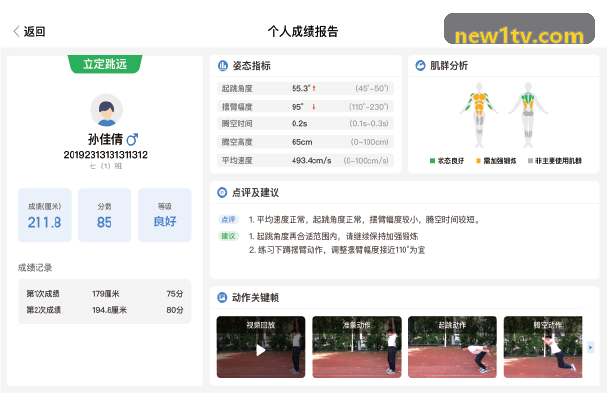
Task: Click the 立定跳远 green tab
Action: coord(105,64)
